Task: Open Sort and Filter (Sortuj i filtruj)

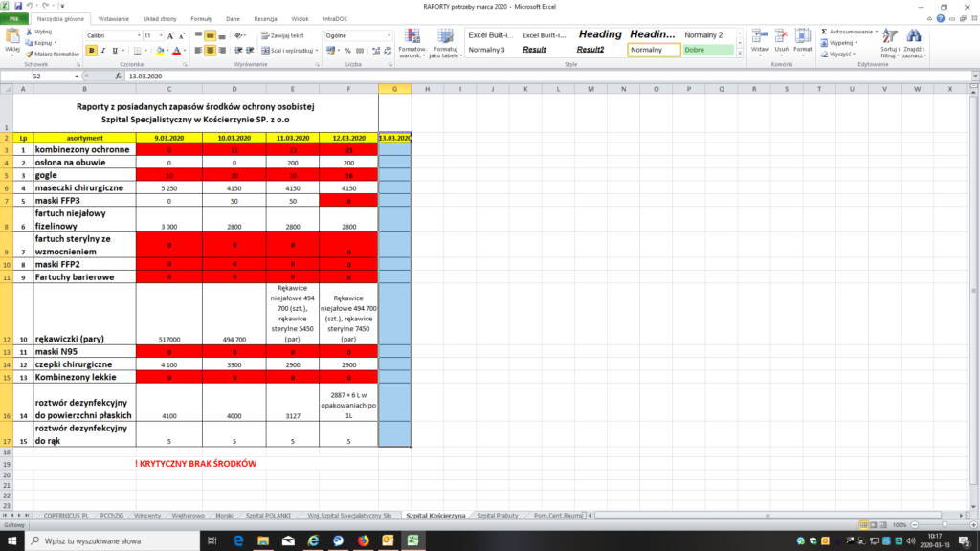Action: coord(889,37)
